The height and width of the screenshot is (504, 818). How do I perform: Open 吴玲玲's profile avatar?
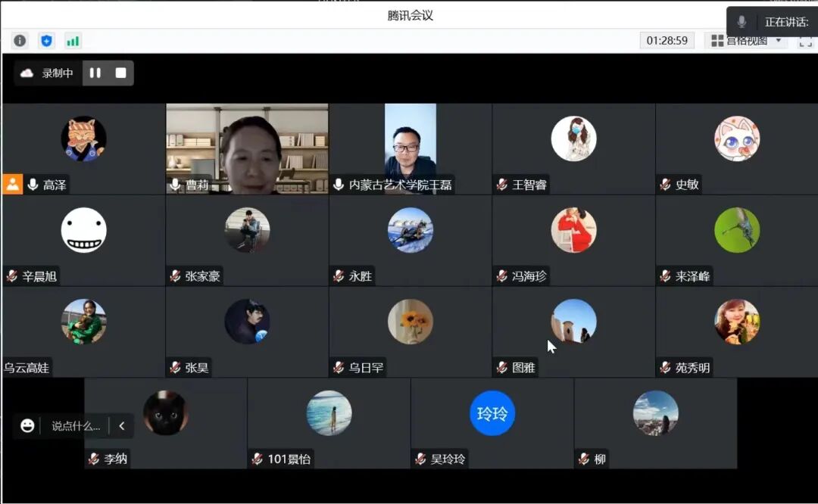coord(492,413)
